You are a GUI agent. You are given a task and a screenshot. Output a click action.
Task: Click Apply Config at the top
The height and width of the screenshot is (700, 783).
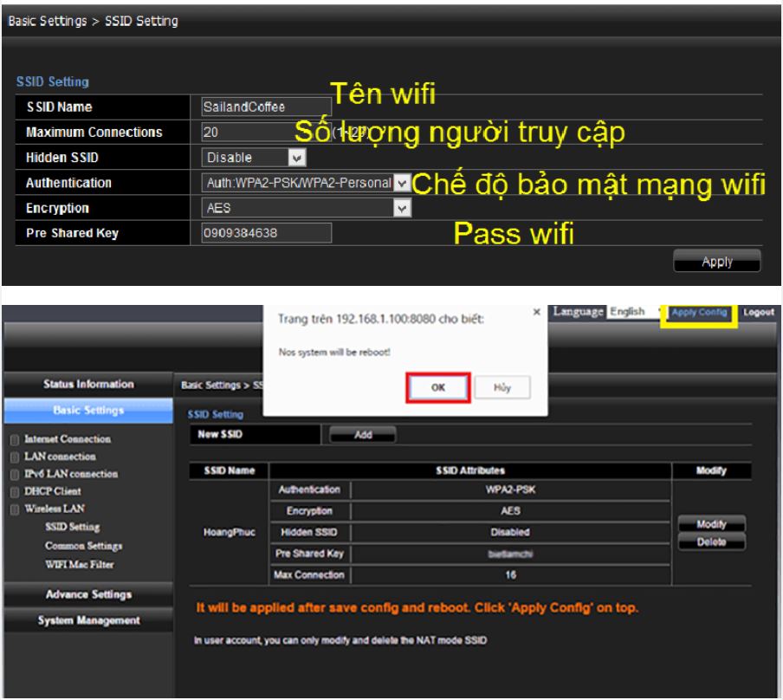(x=698, y=312)
